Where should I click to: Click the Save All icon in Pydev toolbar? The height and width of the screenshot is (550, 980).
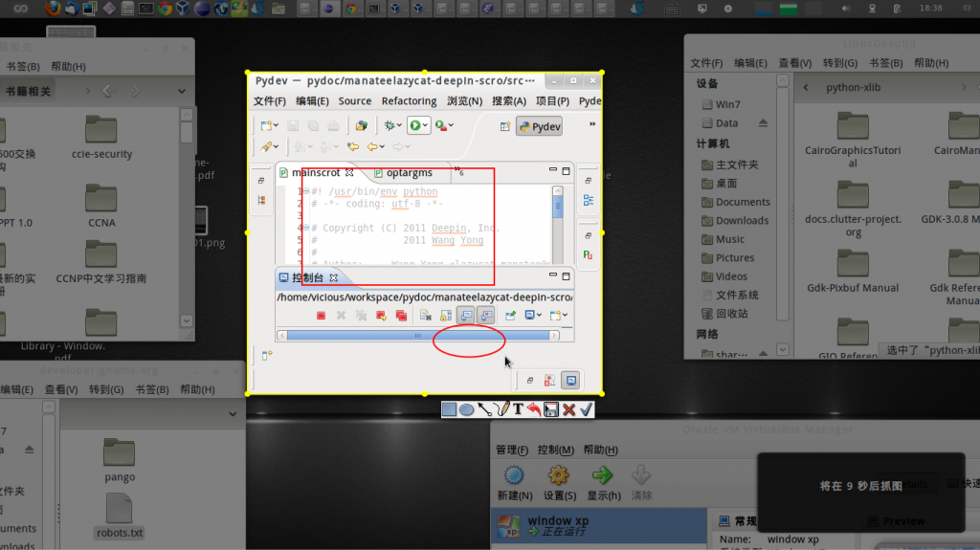[x=313, y=125]
